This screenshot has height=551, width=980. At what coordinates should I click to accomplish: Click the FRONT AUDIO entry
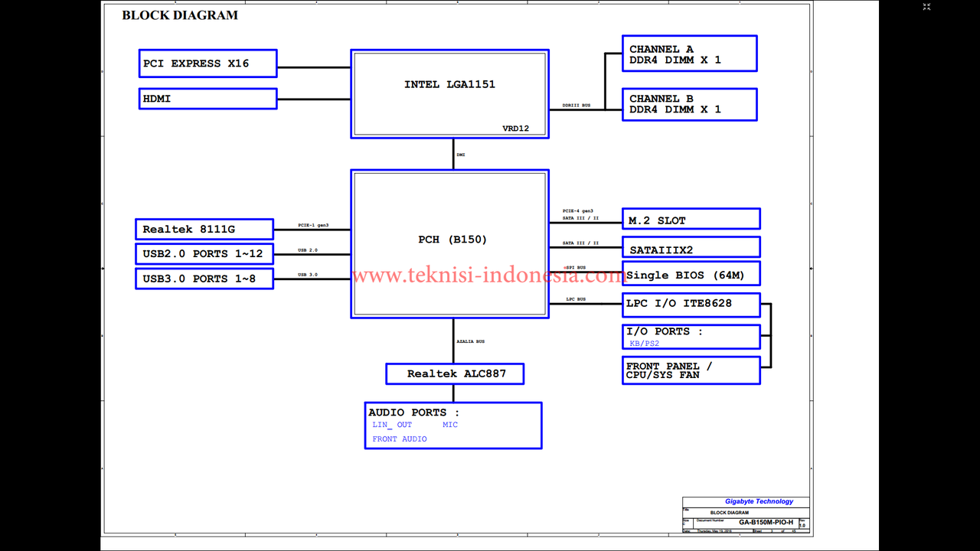pyautogui.click(x=400, y=439)
